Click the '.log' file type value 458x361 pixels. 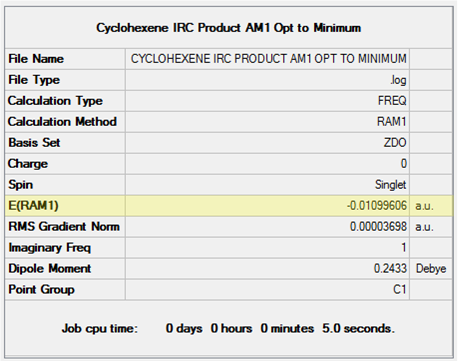click(398, 80)
